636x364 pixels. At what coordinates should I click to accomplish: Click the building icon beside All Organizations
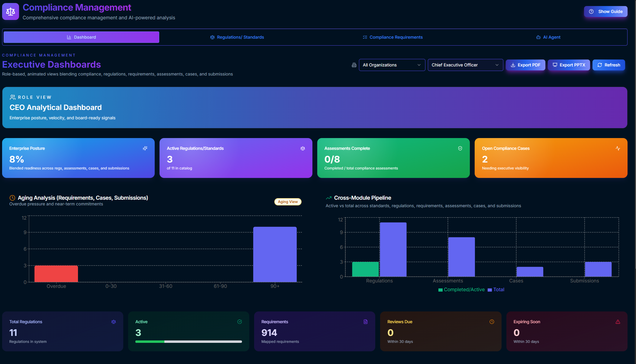pyautogui.click(x=354, y=65)
